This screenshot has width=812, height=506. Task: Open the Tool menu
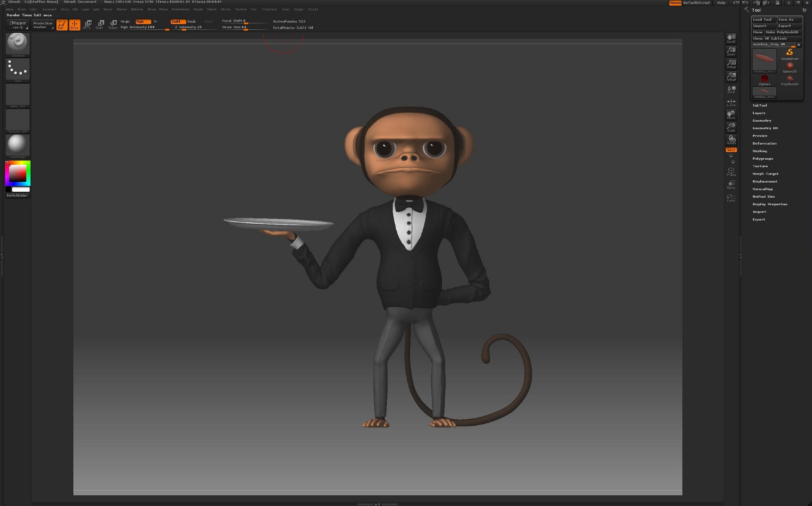tap(253, 9)
